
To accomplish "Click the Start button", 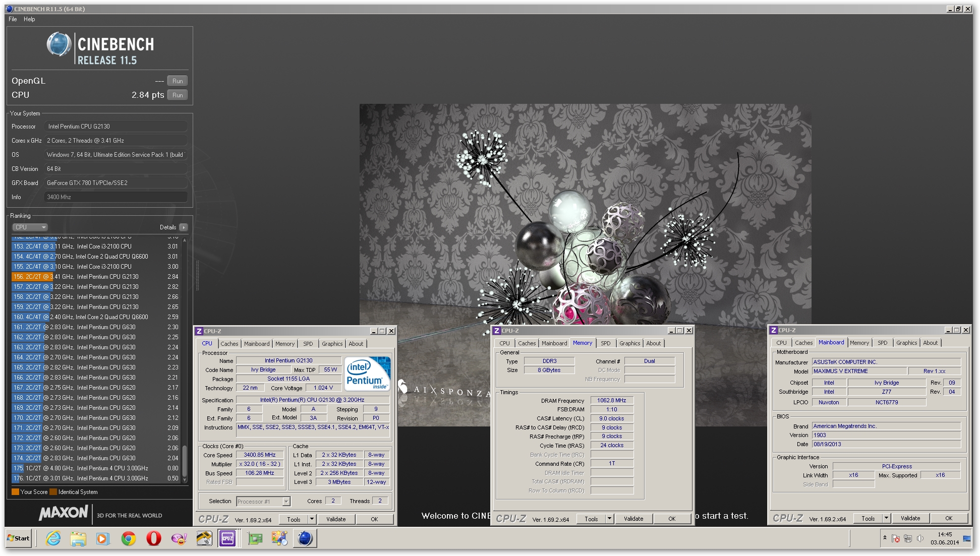I will 19,538.
